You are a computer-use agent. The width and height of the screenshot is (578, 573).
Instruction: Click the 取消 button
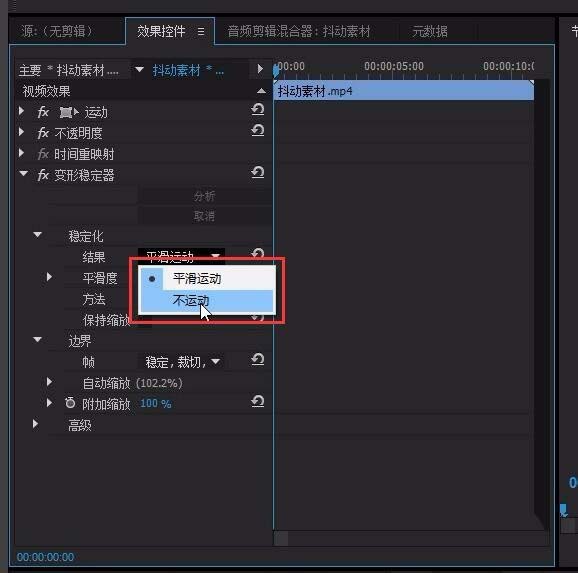pyautogui.click(x=205, y=216)
